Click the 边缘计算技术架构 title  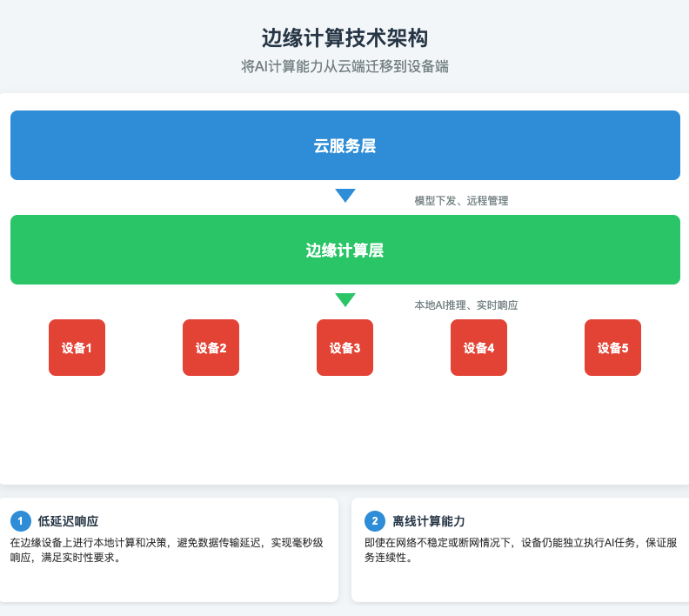[345, 37]
